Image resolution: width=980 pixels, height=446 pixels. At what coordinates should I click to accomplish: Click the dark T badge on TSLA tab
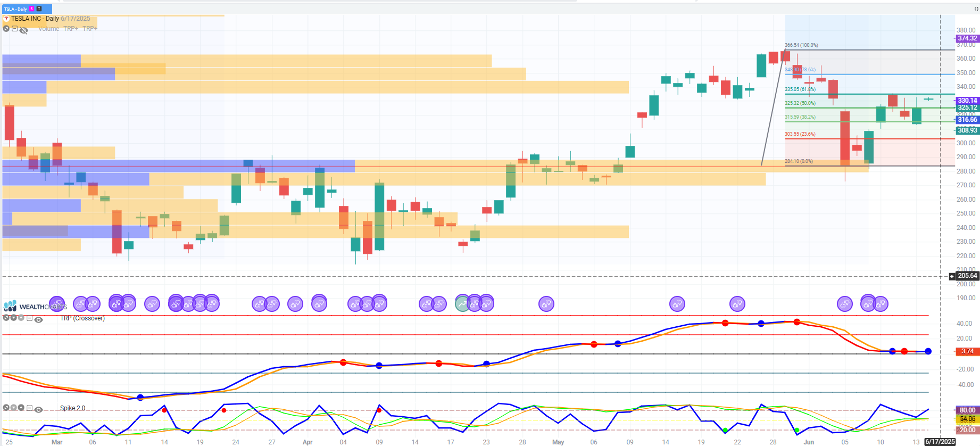point(39,9)
